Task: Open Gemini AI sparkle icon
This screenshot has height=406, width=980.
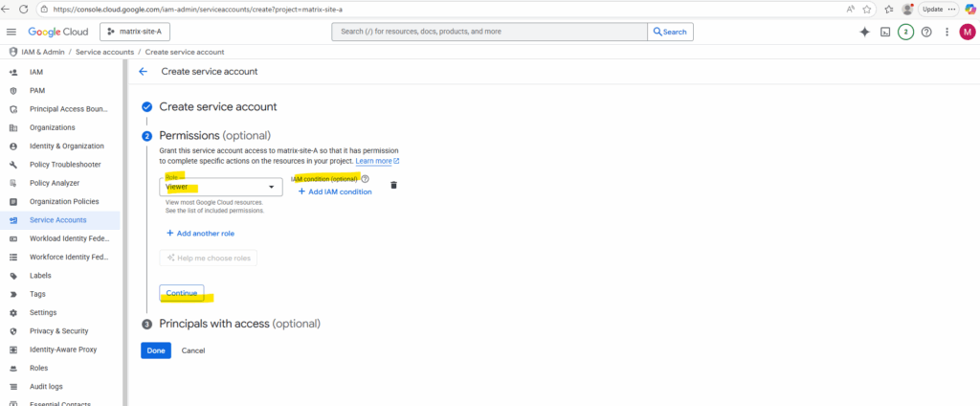Action: coord(865,32)
